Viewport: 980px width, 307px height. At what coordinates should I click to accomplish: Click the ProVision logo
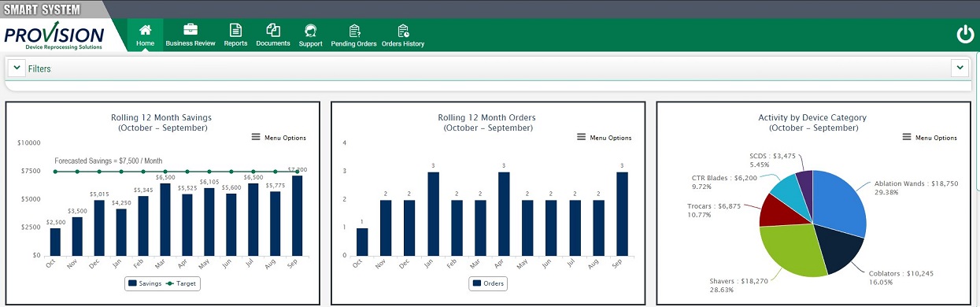coord(54,36)
